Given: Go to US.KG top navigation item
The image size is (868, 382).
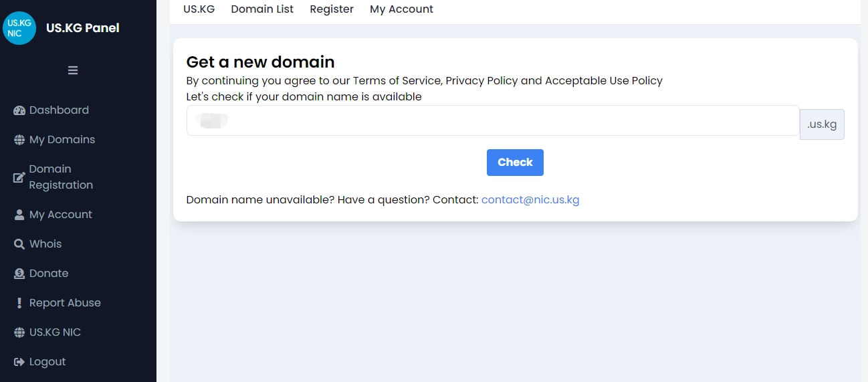Looking at the screenshot, I should tap(199, 9).
